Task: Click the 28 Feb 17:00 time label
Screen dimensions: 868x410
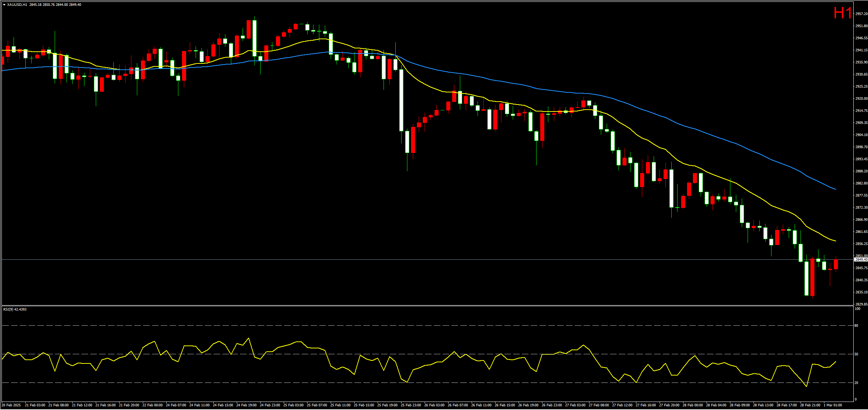Action: (787, 405)
